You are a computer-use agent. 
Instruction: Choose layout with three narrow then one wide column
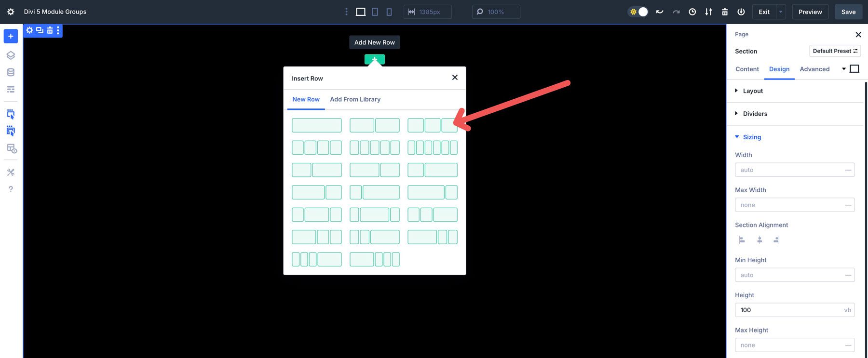(x=317, y=259)
